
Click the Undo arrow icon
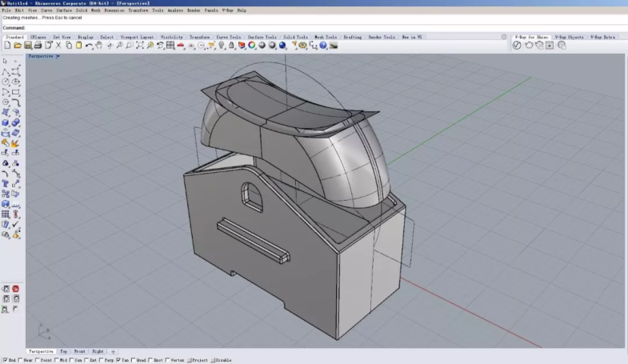point(89,46)
